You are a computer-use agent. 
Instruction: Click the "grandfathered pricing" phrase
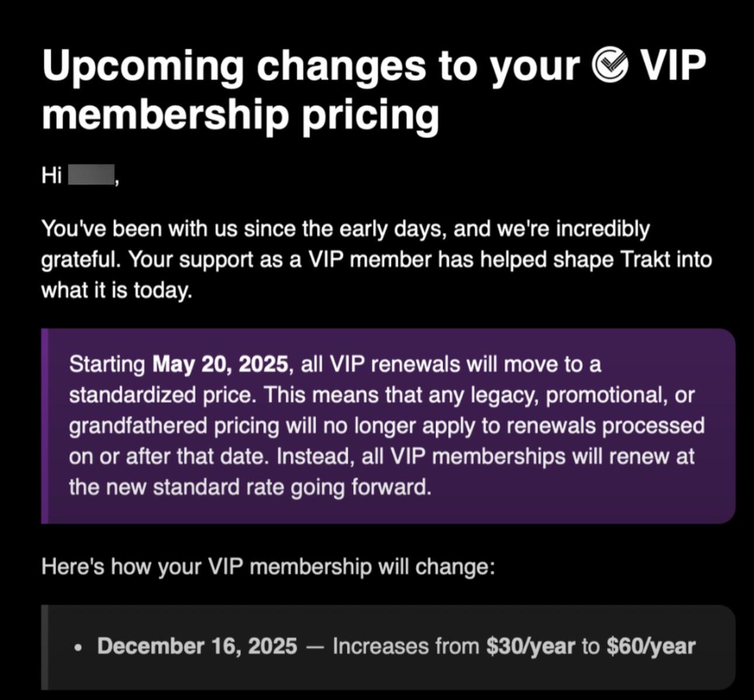tap(174, 426)
